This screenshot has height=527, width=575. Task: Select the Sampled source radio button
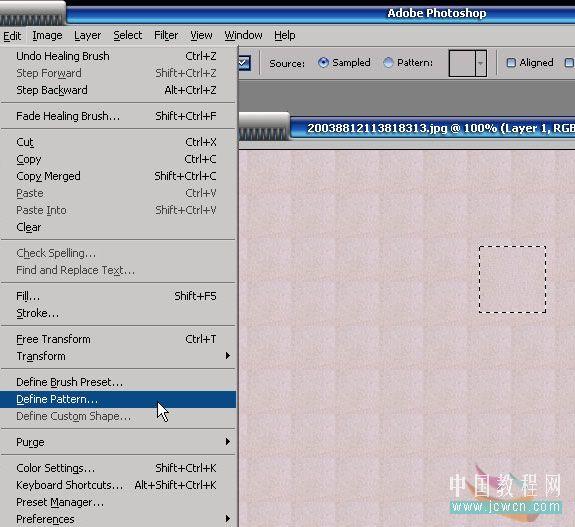point(323,63)
